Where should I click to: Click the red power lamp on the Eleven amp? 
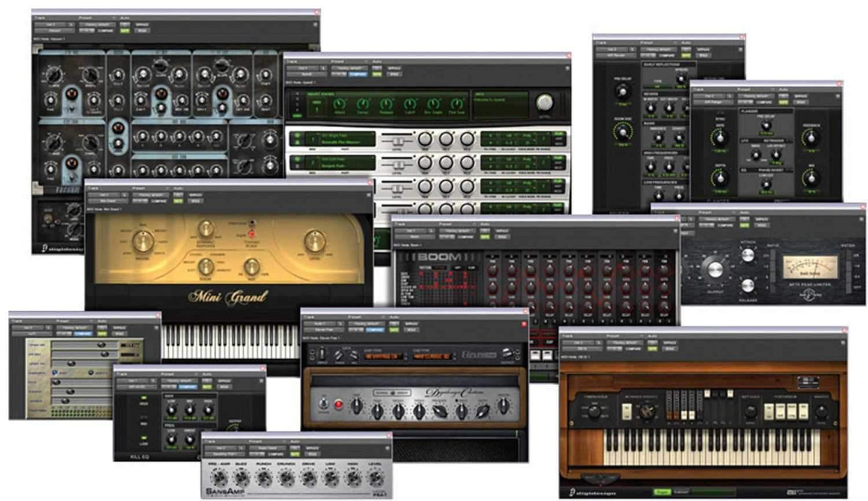pyautogui.click(x=338, y=404)
